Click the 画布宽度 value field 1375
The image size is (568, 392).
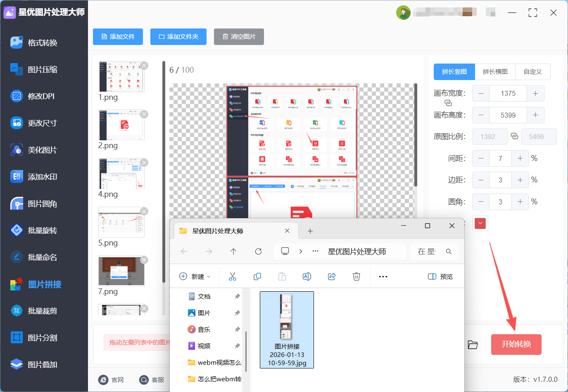(508, 94)
